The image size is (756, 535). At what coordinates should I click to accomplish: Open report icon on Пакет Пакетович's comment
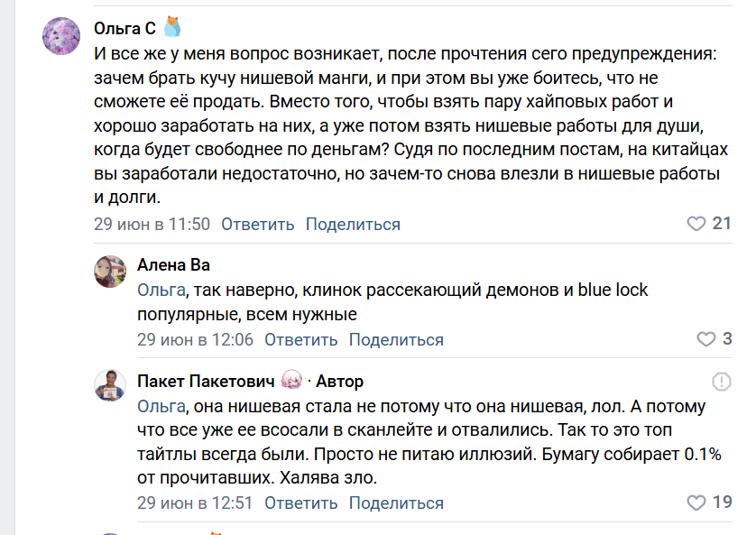click(x=722, y=382)
